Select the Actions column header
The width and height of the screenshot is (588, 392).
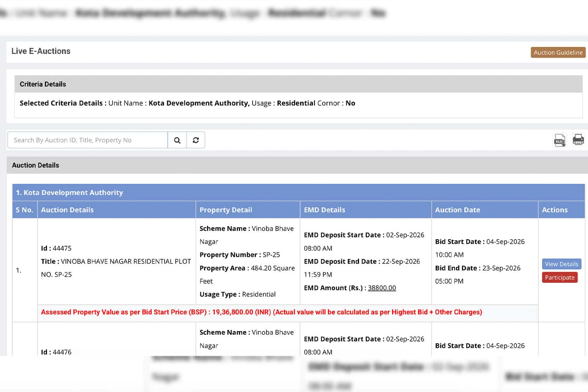click(561, 210)
